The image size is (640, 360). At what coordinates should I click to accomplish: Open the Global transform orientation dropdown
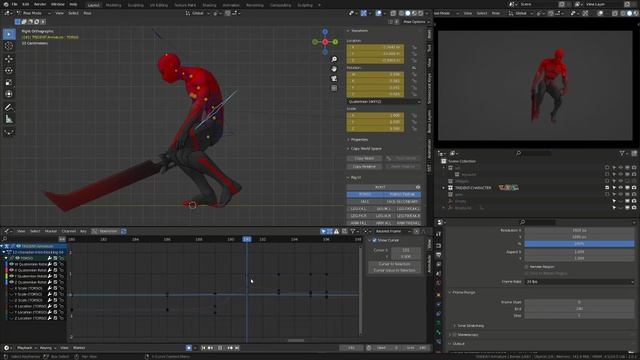point(198,13)
